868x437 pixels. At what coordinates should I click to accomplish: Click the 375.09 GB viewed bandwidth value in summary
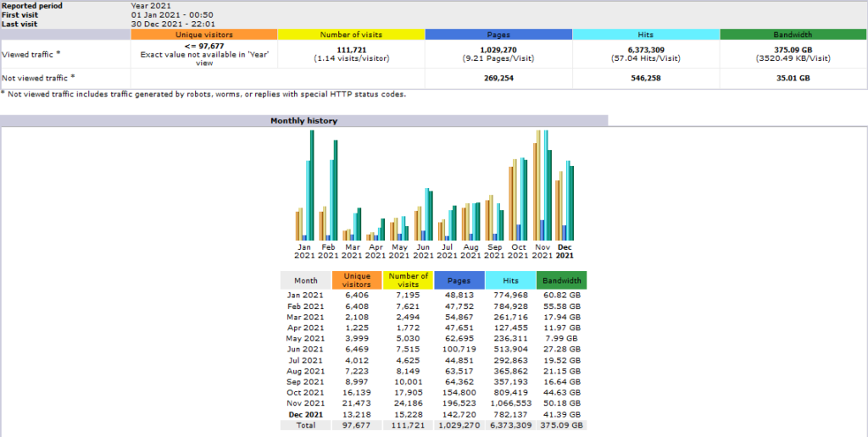[x=793, y=50]
